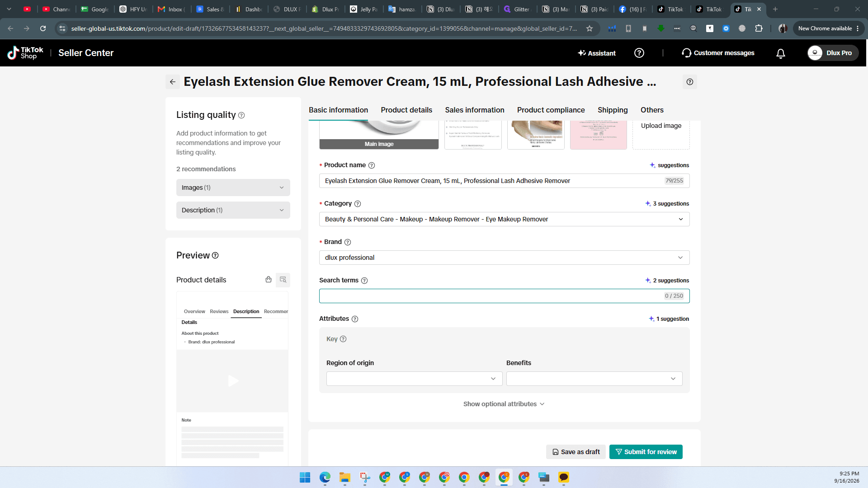Switch to the Shipping tab

613,110
